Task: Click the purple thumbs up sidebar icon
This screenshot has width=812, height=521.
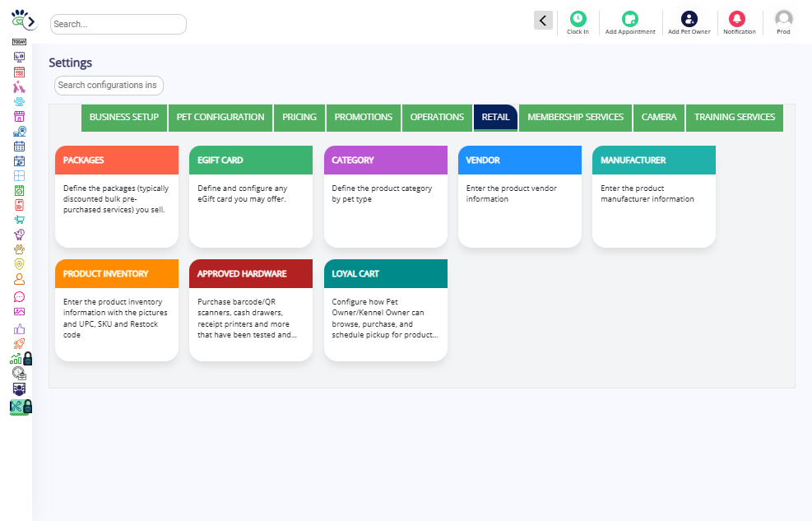Action: pyautogui.click(x=19, y=329)
